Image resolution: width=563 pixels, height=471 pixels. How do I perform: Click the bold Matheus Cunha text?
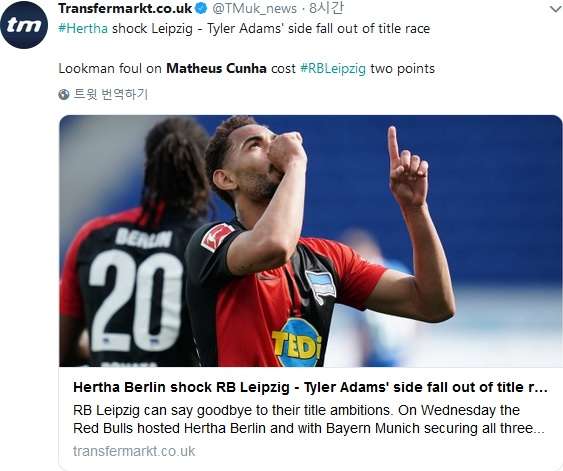pyautogui.click(x=216, y=68)
